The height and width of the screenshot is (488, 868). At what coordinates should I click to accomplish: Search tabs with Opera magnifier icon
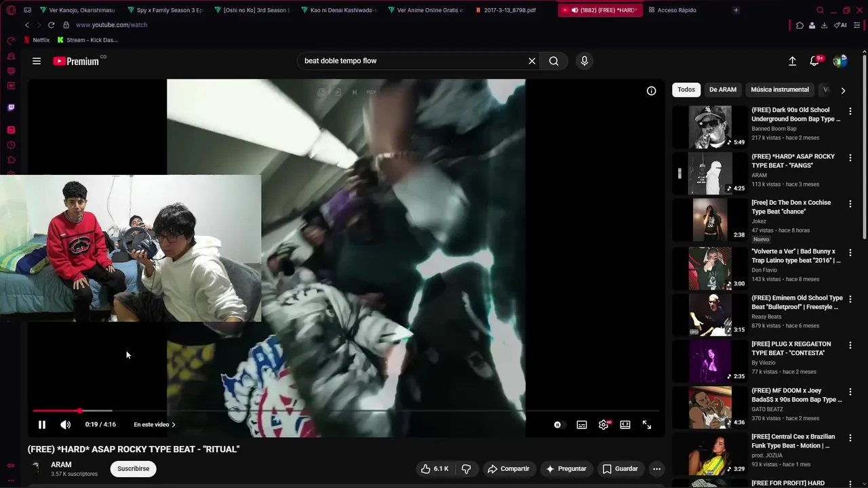tap(820, 10)
